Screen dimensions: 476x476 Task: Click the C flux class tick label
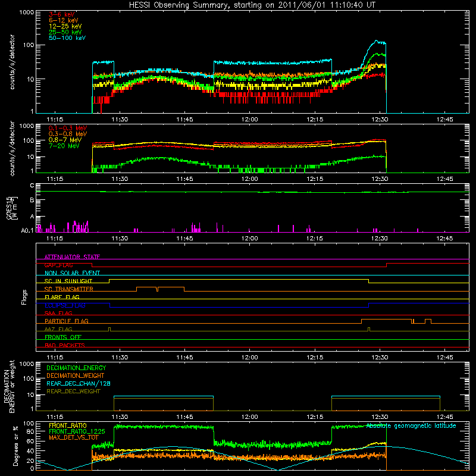tap(32, 186)
